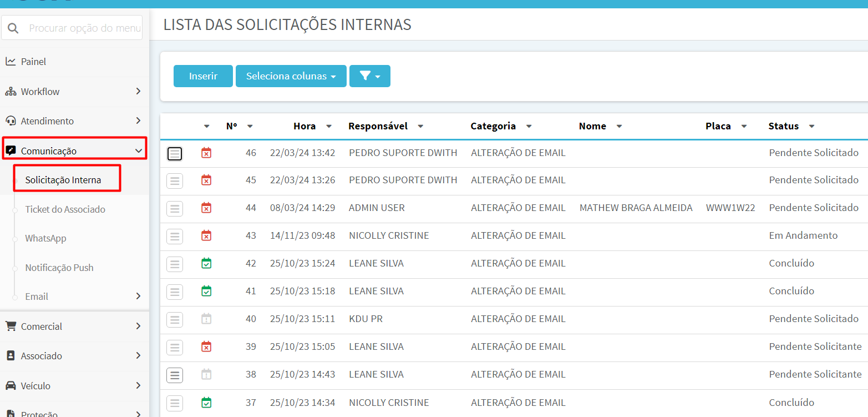Open row menu icon for request 39
The height and width of the screenshot is (417, 868).
(x=175, y=347)
